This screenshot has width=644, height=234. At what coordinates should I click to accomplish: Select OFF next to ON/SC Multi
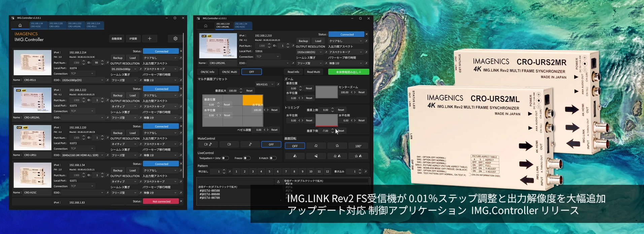coord(251,72)
